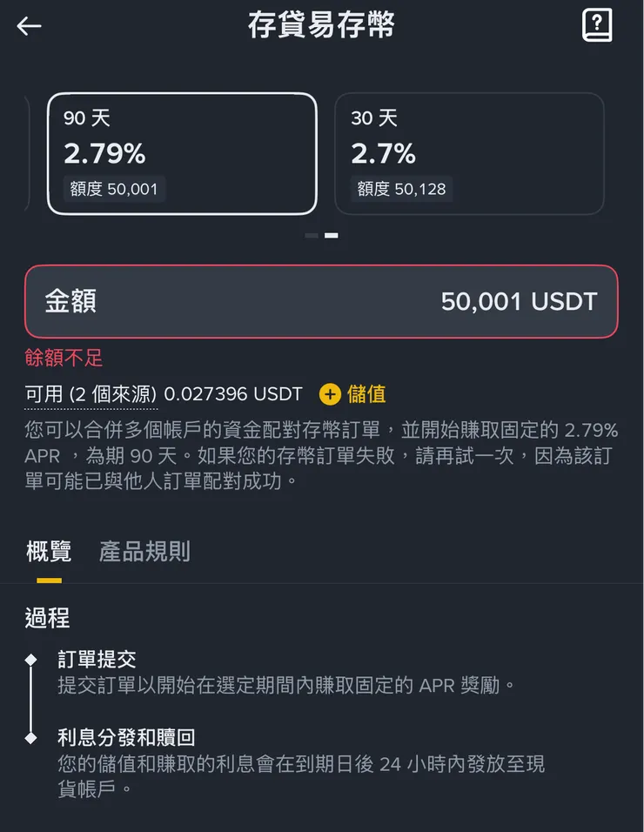The image size is (644, 832).
Task: Expand the 可用 (2 個來源) details
Action: tap(91, 394)
